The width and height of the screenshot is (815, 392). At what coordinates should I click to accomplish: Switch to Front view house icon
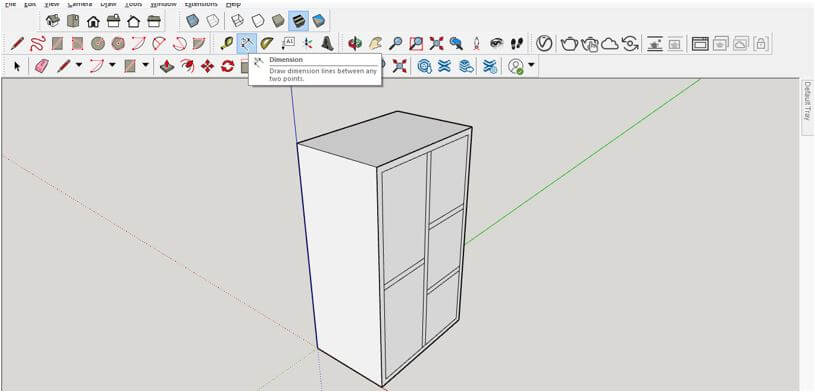pyautogui.click(x=93, y=21)
